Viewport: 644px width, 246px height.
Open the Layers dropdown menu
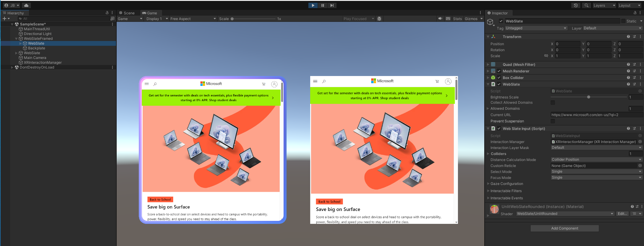[x=604, y=5]
